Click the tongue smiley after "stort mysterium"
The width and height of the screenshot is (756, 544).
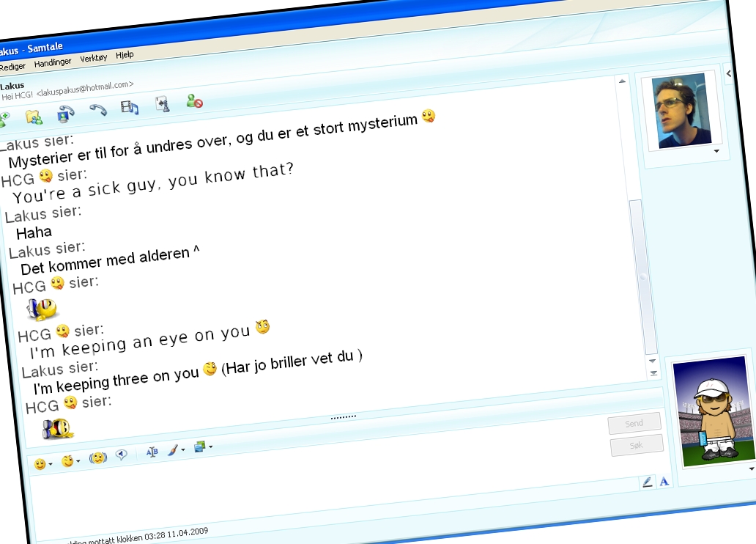(428, 117)
